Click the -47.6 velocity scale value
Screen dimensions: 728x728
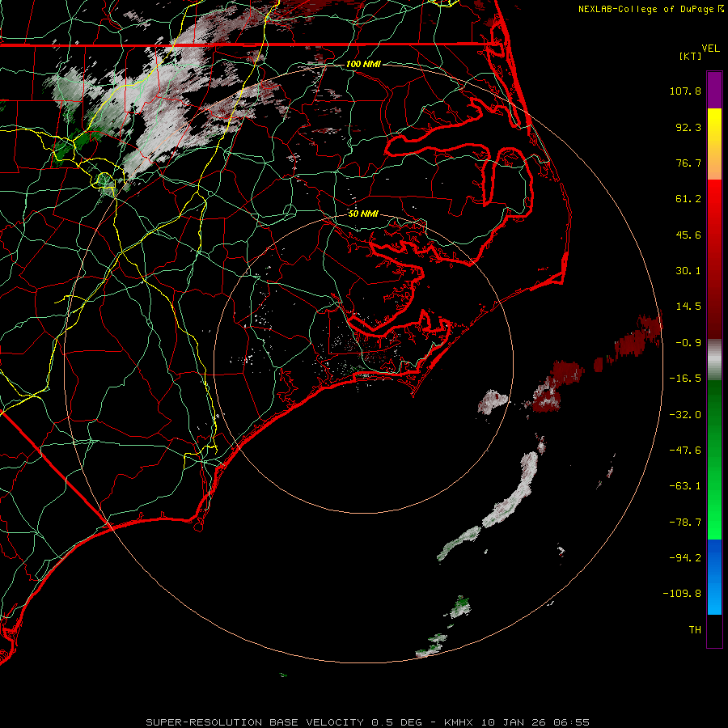(x=685, y=451)
